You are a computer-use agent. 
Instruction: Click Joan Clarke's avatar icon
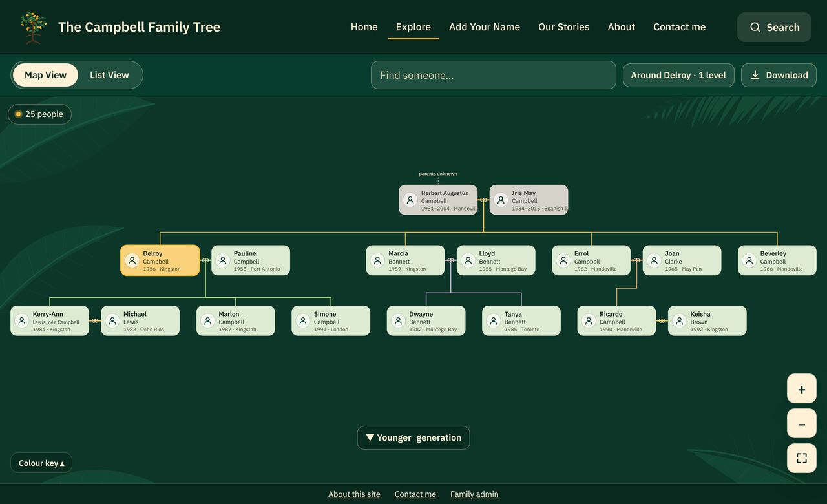click(x=654, y=260)
